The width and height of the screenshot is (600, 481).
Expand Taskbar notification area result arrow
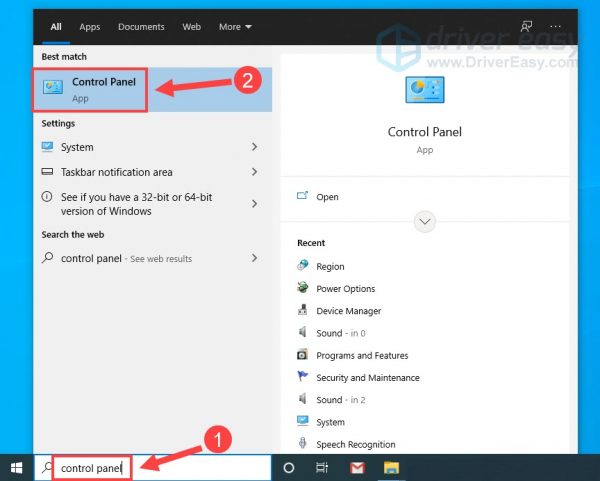tap(254, 172)
